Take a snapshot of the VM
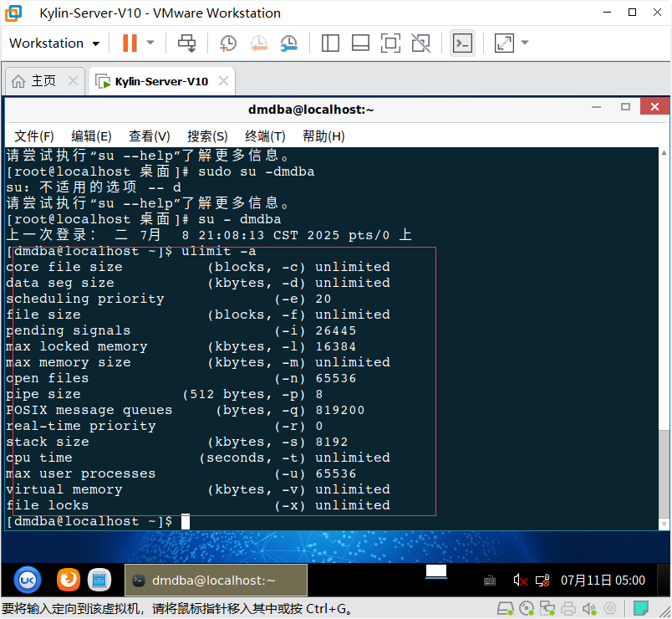 click(x=227, y=43)
